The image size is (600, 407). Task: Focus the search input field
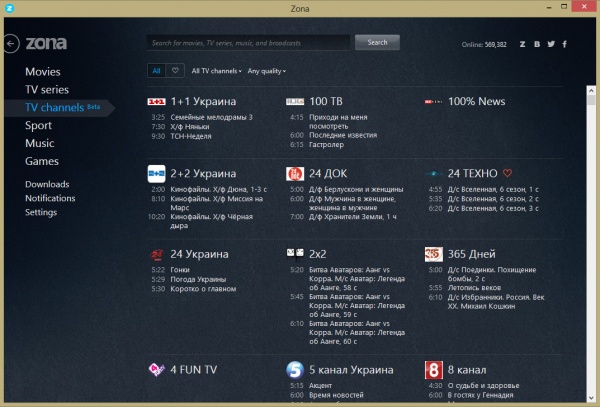[248, 43]
